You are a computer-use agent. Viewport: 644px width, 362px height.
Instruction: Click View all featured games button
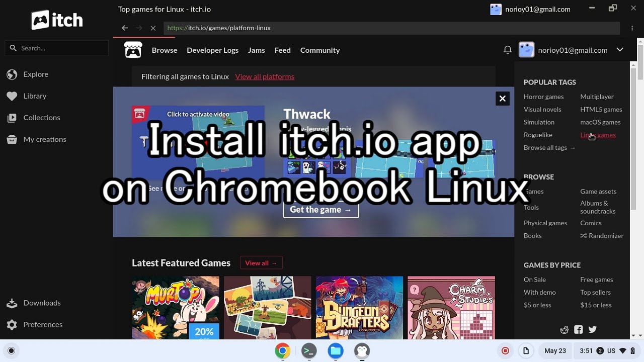[x=261, y=263]
